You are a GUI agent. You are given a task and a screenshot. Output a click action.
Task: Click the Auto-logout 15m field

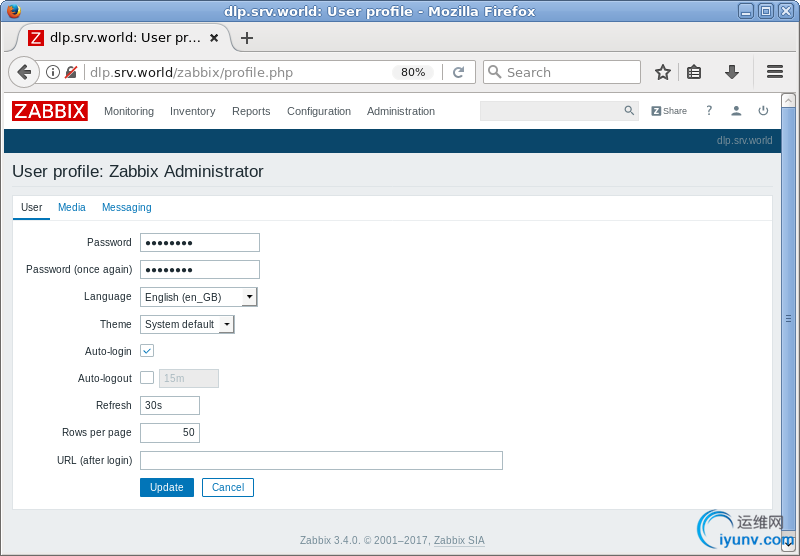[189, 378]
